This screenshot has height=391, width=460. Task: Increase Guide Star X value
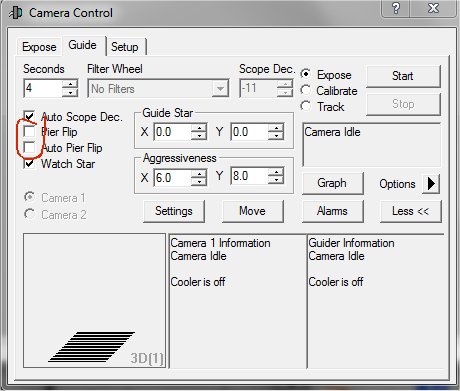tap(199, 128)
